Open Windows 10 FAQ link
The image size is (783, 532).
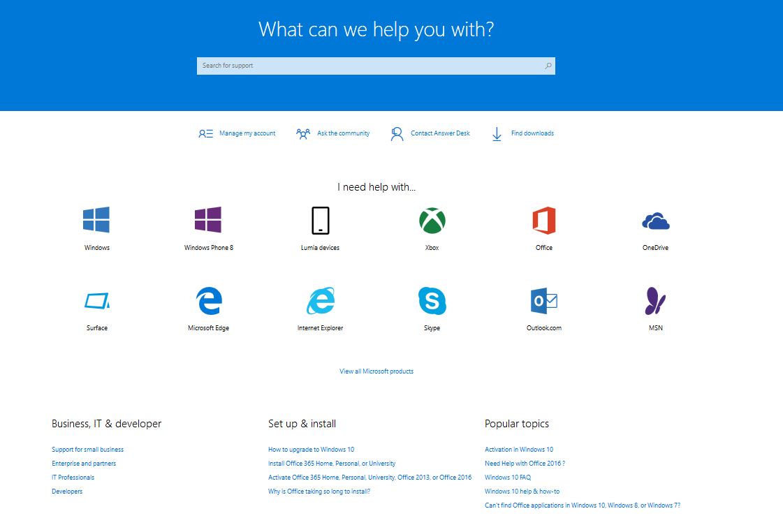tap(508, 478)
